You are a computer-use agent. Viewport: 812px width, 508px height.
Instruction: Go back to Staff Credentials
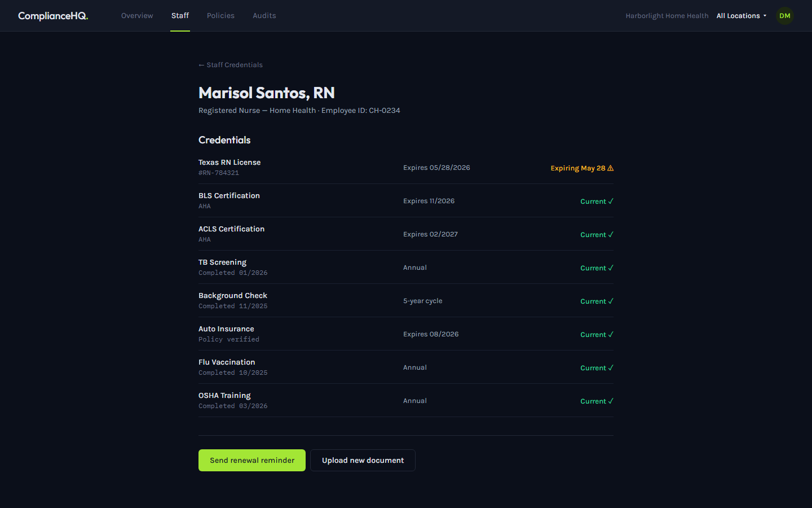231,65
